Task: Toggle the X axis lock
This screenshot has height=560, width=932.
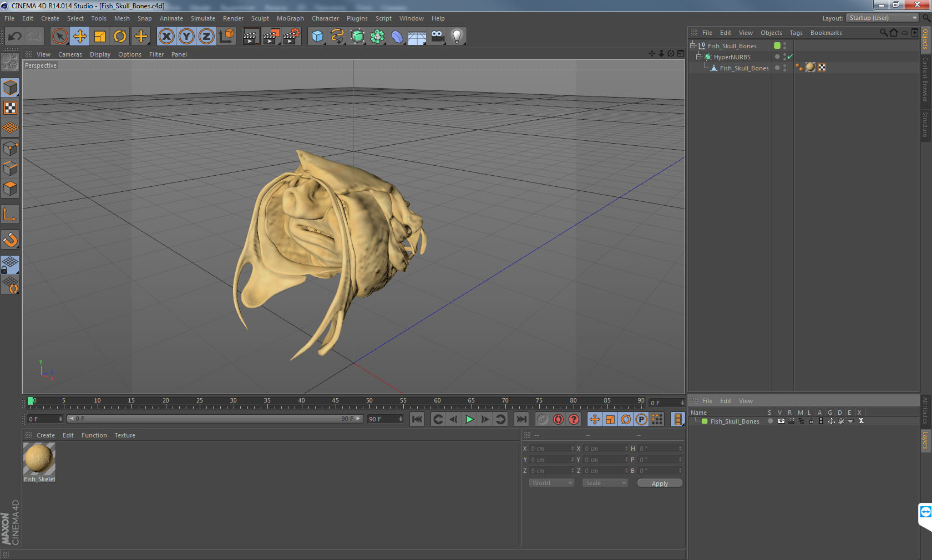Action: pyautogui.click(x=166, y=37)
